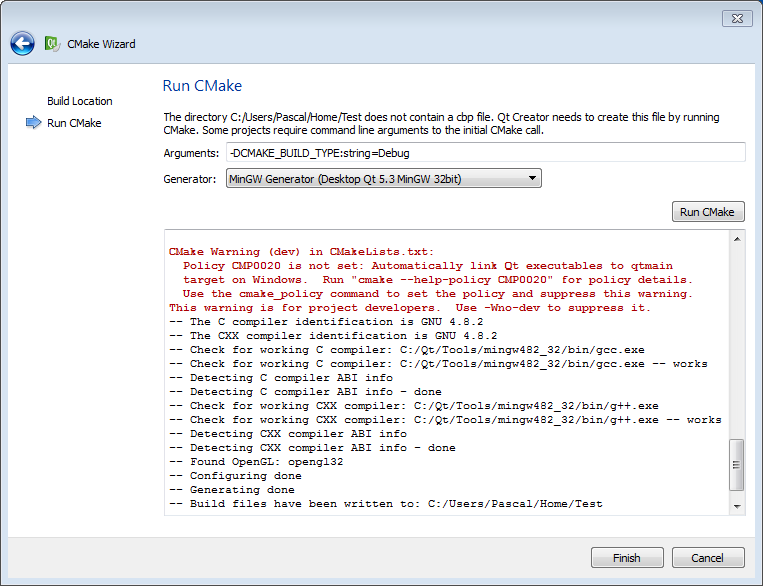
Task: Click the 'Build files have been written' output line
Action: pyautogui.click(x=396, y=504)
